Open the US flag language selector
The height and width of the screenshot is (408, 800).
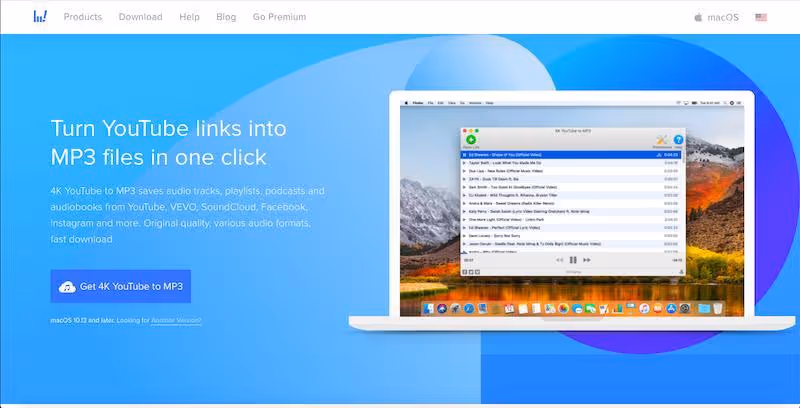[x=761, y=17]
